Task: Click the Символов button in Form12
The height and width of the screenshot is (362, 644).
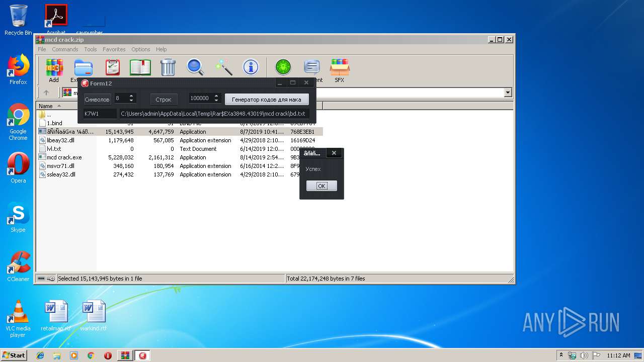Action: click(x=97, y=100)
